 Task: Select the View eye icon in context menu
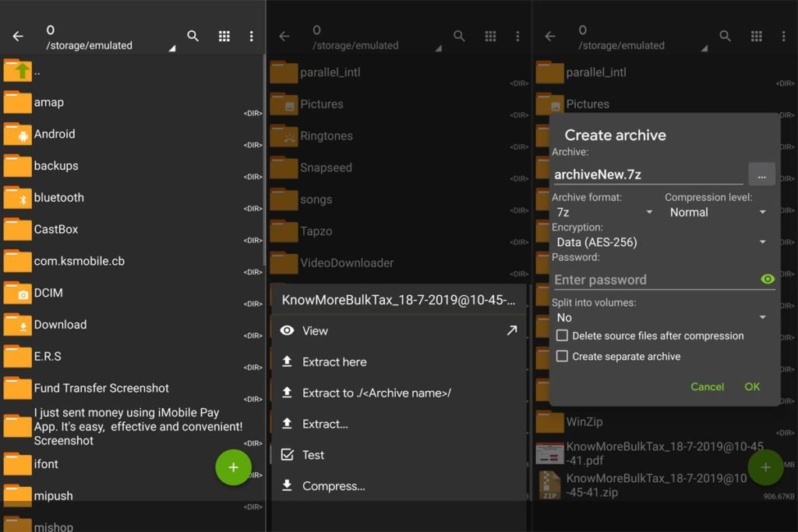[x=288, y=330]
